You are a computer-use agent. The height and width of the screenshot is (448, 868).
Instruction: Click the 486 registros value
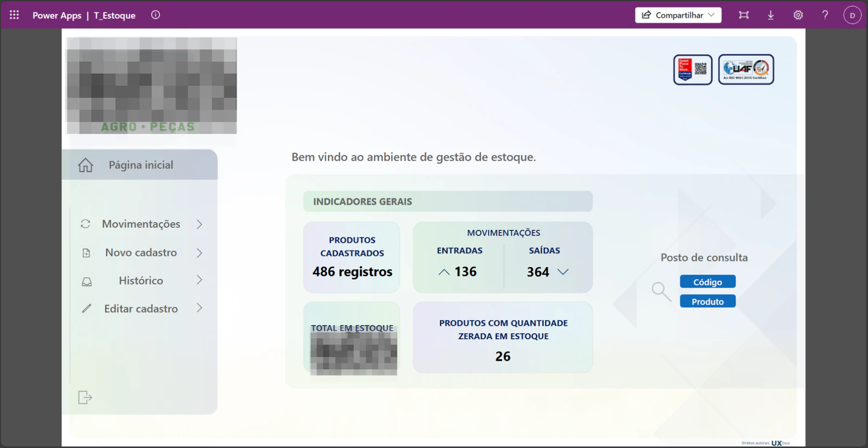click(352, 272)
